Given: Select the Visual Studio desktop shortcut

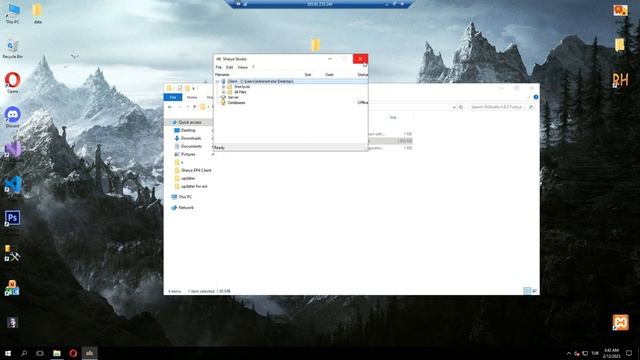Looking at the screenshot, I should [12, 149].
